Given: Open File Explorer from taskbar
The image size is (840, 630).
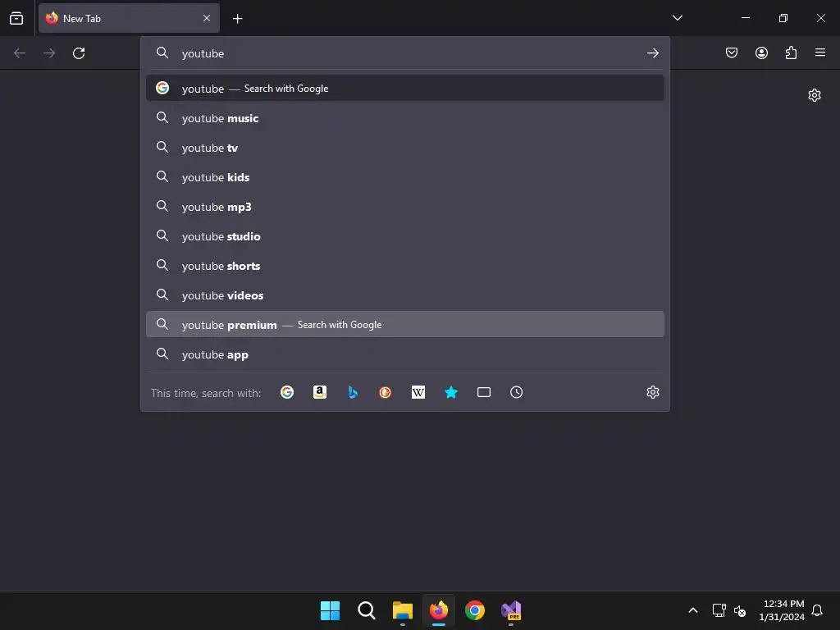Looking at the screenshot, I should point(402,610).
